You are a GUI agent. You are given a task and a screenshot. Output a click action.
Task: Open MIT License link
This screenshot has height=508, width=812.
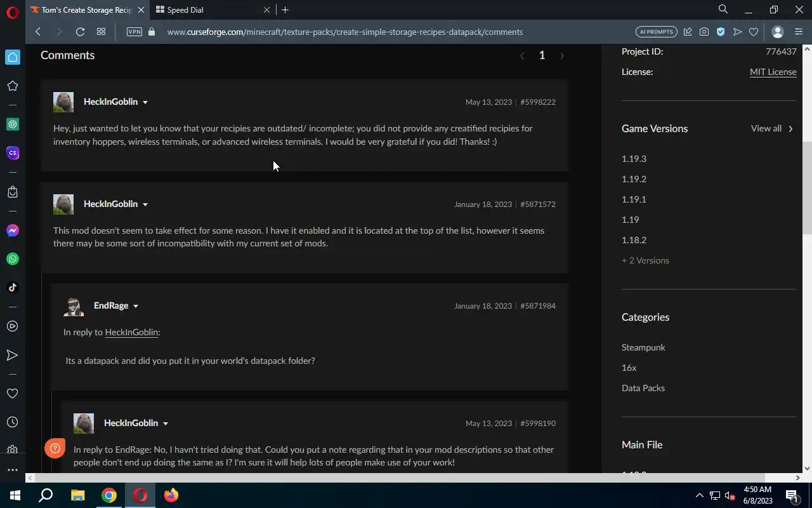point(773,72)
